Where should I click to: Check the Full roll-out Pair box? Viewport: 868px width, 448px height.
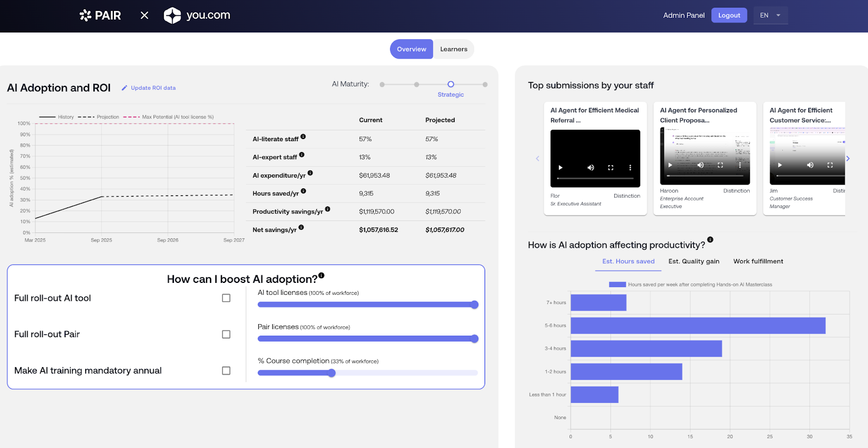coord(226,335)
